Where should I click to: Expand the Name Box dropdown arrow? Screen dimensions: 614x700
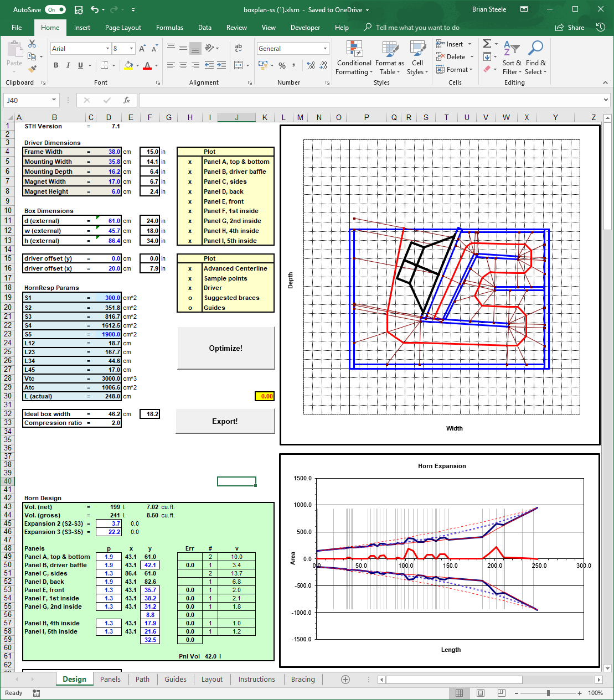pos(54,100)
